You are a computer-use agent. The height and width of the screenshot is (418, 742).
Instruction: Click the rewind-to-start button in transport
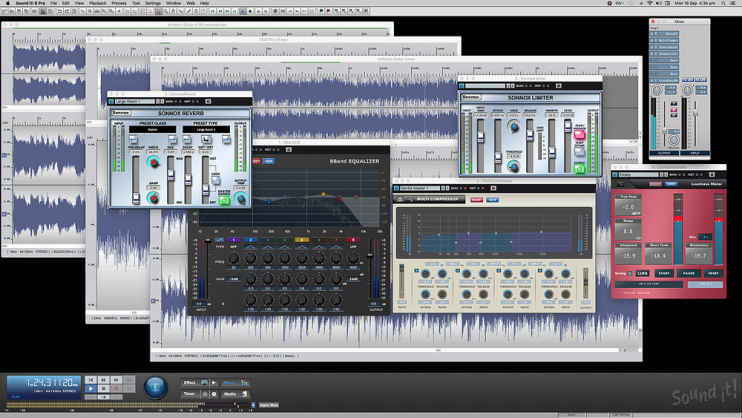pos(89,379)
